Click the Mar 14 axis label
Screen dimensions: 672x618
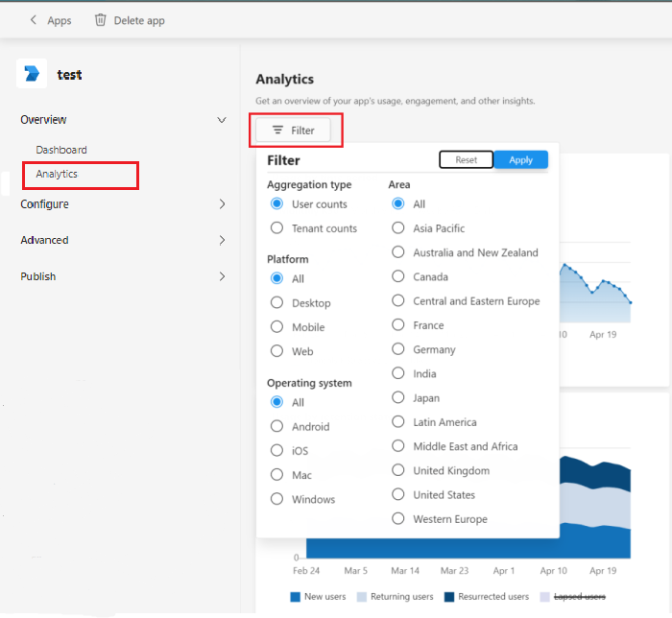(x=405, y=570)
